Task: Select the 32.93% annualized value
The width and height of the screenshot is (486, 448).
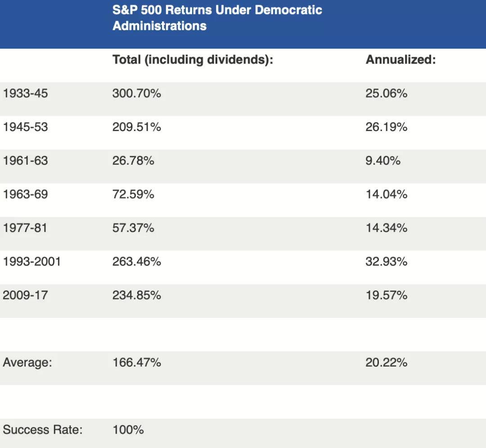Action: coord(386,262)
